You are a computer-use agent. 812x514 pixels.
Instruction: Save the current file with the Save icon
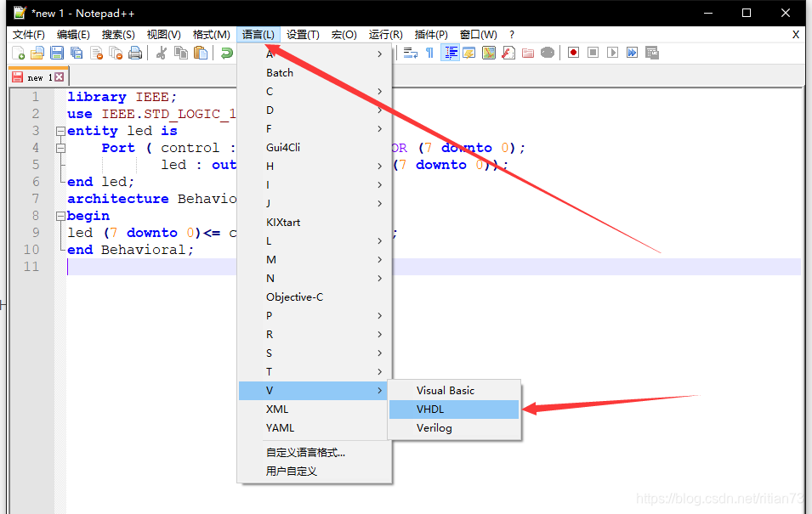57,53
